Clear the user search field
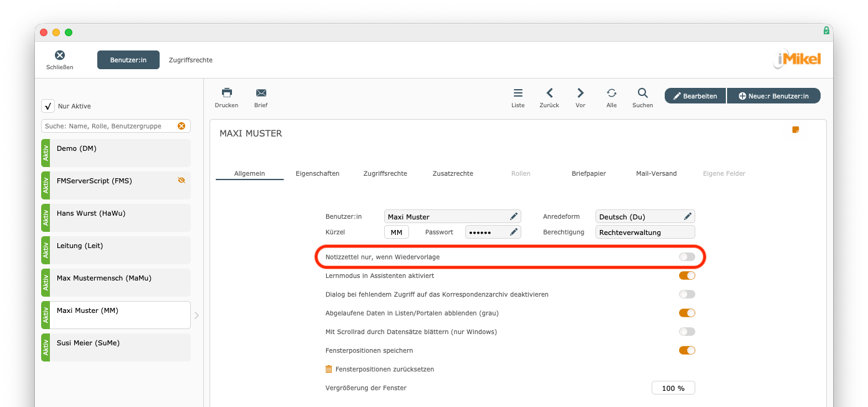 (x=181, y=126)
